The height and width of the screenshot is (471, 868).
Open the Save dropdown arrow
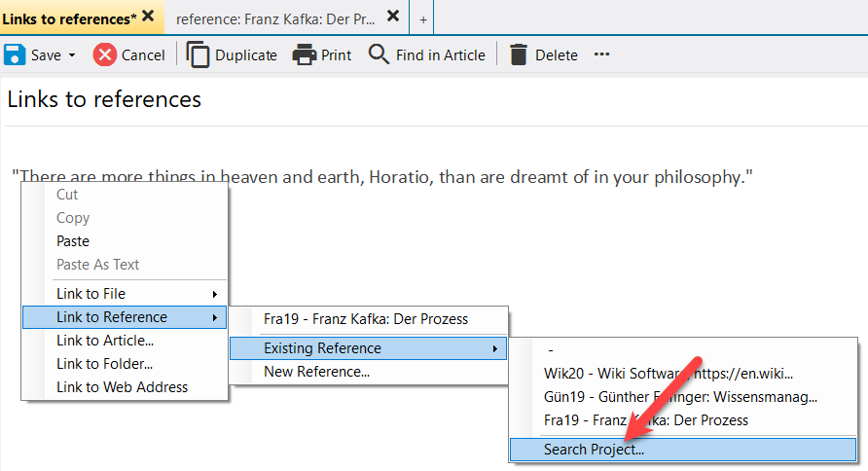(x=72, y=55)
